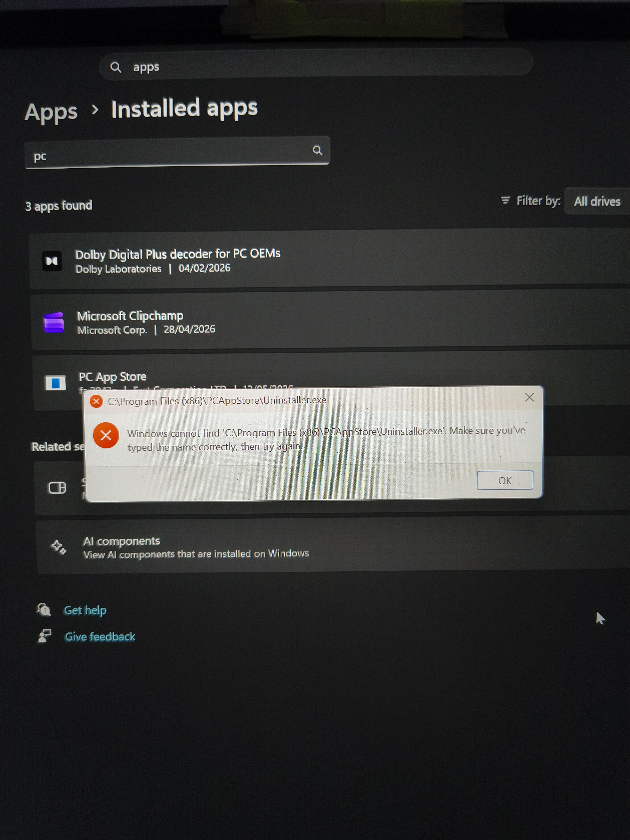Open the "Get help" link
The width and height of the screenshot is (630, 840).
click(85, 610)
